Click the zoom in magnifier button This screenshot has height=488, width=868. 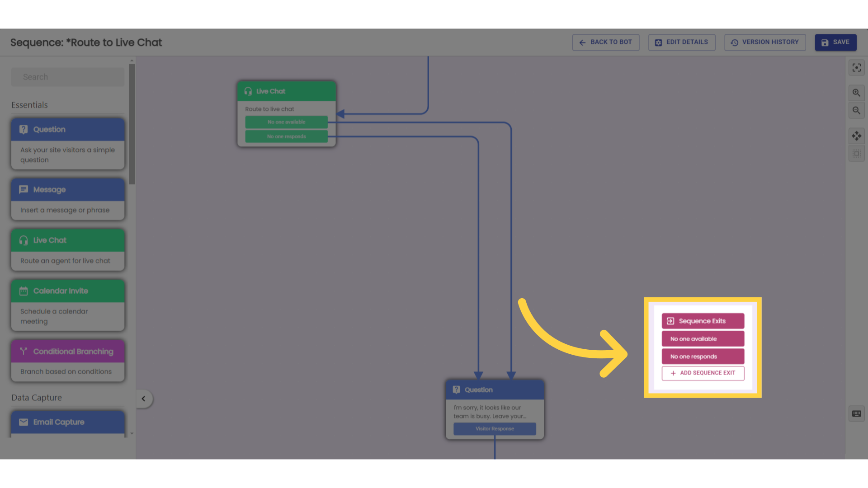(857, 92)
